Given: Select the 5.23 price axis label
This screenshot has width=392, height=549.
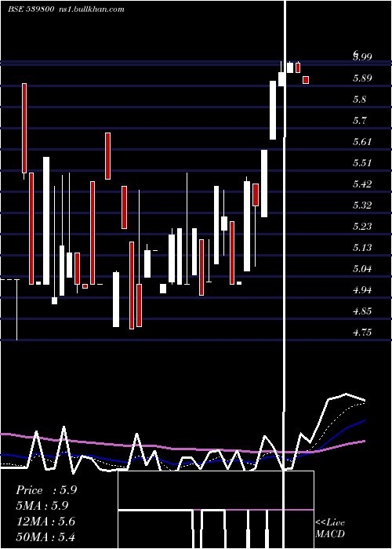Looking at the screenshot, I should (362, 227).
